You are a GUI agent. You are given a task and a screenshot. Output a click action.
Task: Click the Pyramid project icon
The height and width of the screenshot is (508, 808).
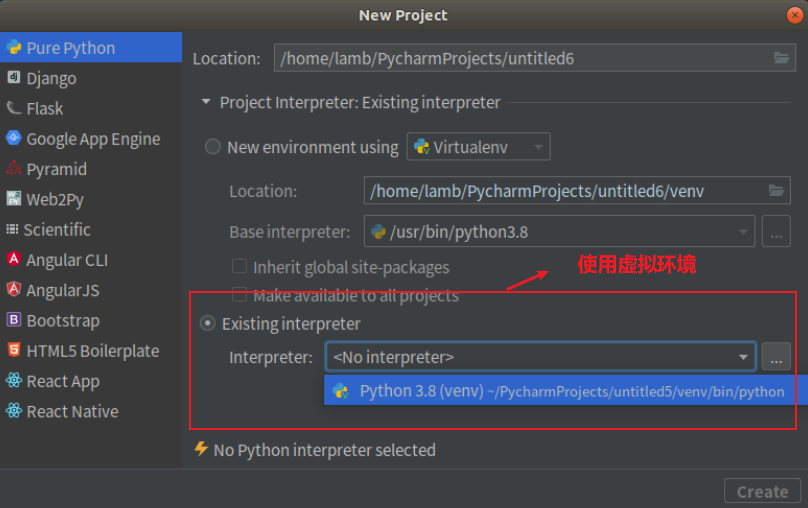[14, 168]
